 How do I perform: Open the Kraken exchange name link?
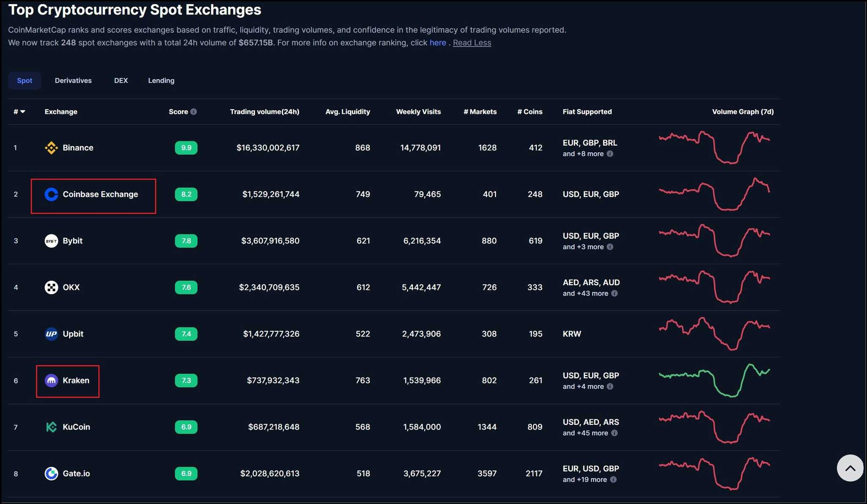[76, 380]
